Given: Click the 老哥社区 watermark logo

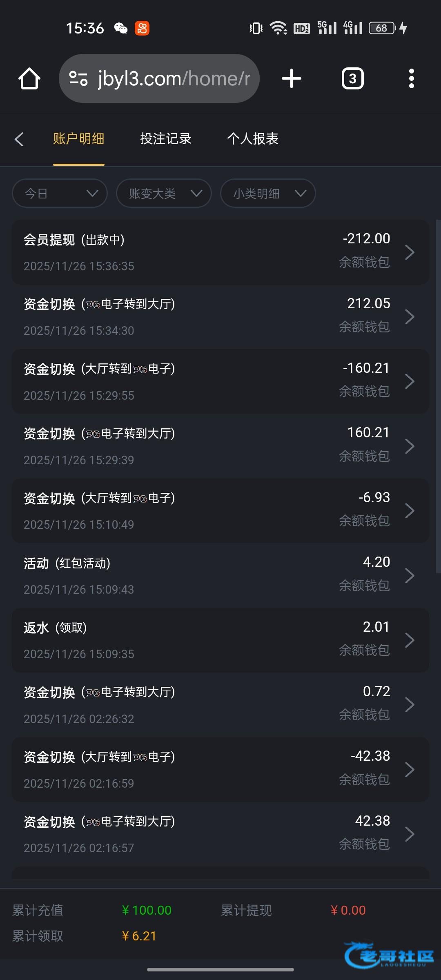Looking at the screenshot, I should click(389, 955).
